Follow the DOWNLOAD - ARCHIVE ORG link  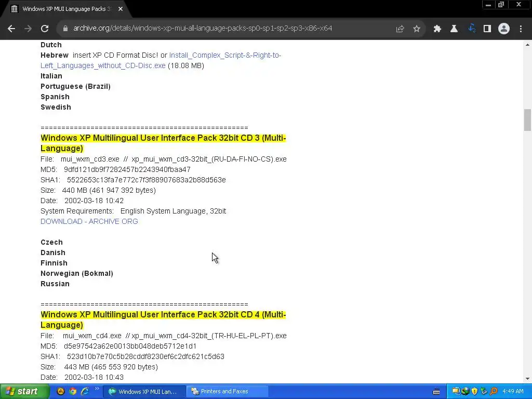[x=89, y=221]
